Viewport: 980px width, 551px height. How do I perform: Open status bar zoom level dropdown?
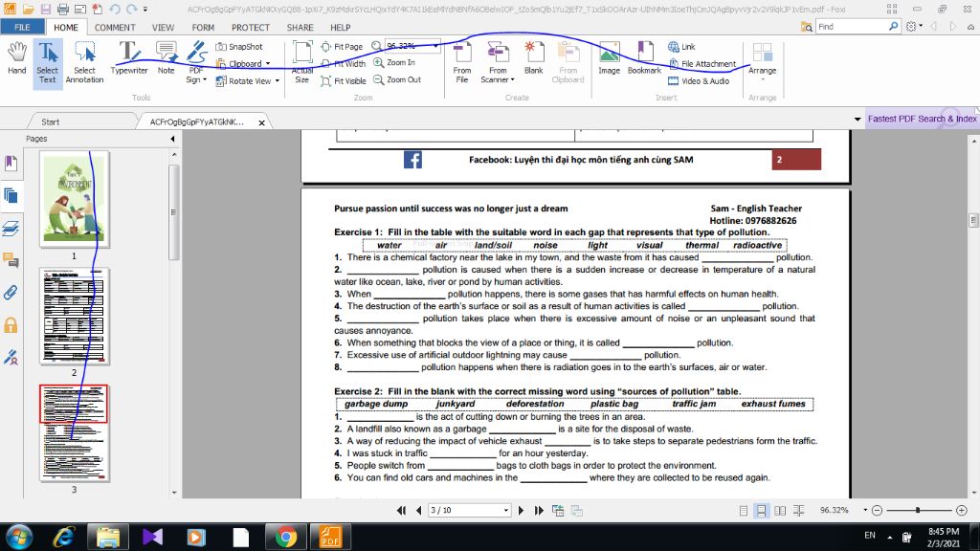click(865, 511)
